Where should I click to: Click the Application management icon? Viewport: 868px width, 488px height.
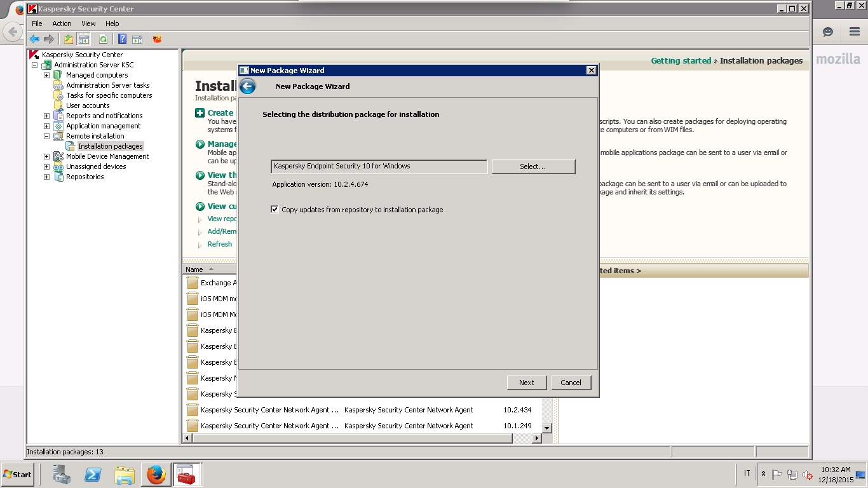(x=58, y=126)
